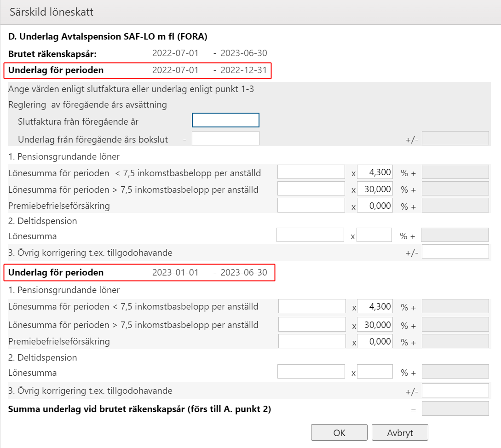Click Premiebefrielseförsäkring 0,000 percent field in 2022 period

tap(375, 205)
